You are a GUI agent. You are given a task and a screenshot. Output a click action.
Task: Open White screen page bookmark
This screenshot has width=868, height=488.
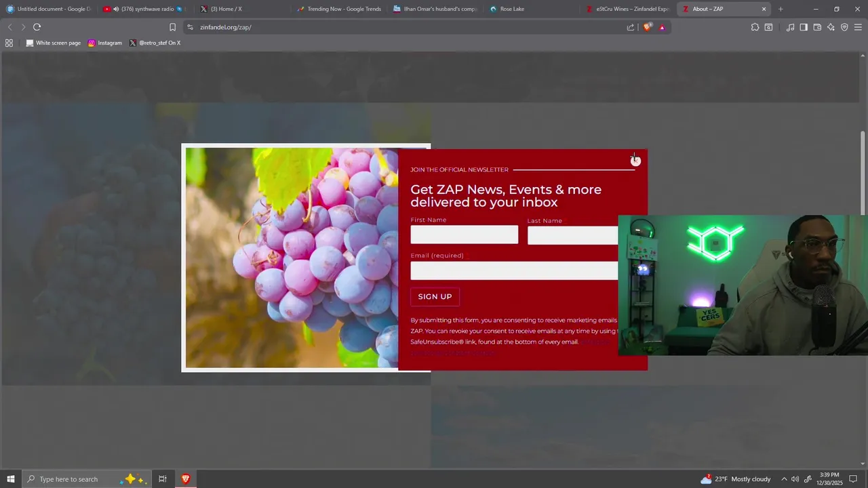[54, 43]
